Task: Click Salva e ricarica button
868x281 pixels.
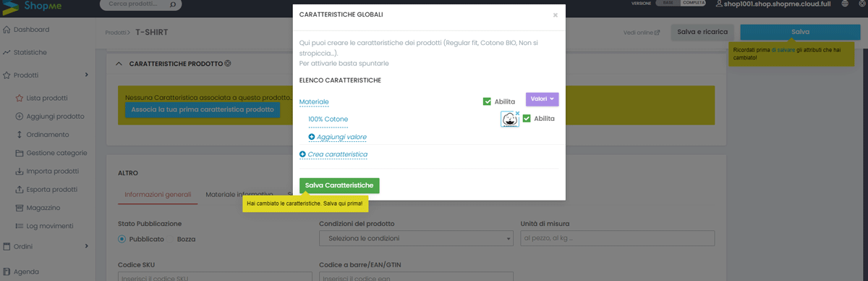Action: tap(703, 33)
